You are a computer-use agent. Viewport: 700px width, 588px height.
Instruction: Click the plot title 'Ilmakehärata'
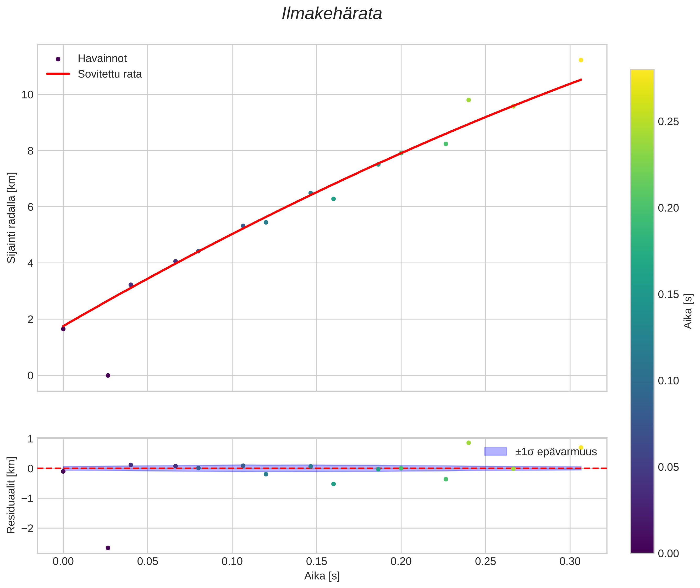(x=332, y=14)
